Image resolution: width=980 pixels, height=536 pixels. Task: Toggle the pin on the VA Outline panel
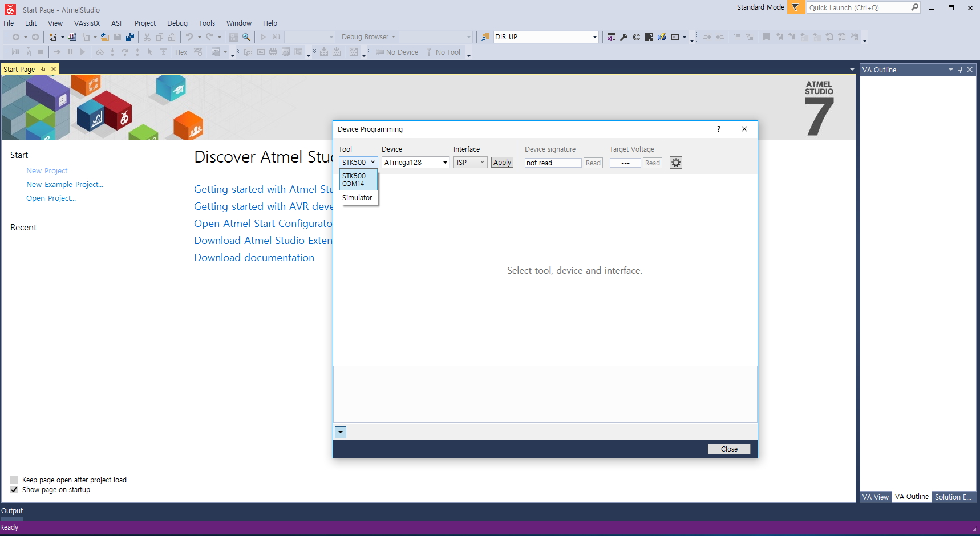[x=960, y=70]
